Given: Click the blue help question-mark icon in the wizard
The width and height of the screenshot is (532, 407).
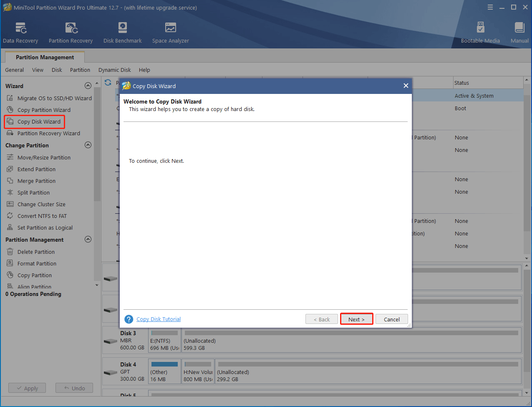Looking at the screenshot, I should pyautogui.click(x=129, y=319).
